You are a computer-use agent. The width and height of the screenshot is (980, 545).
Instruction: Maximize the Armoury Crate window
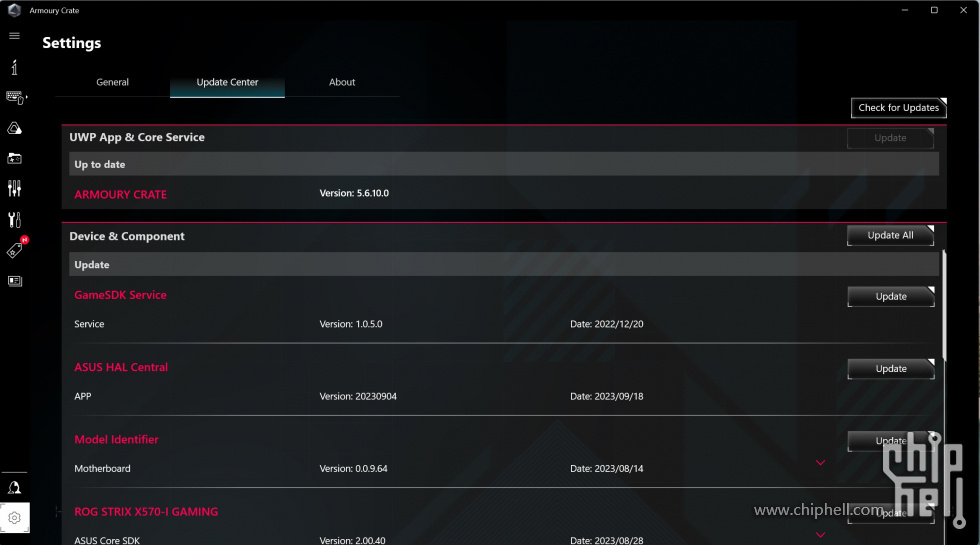934,10
